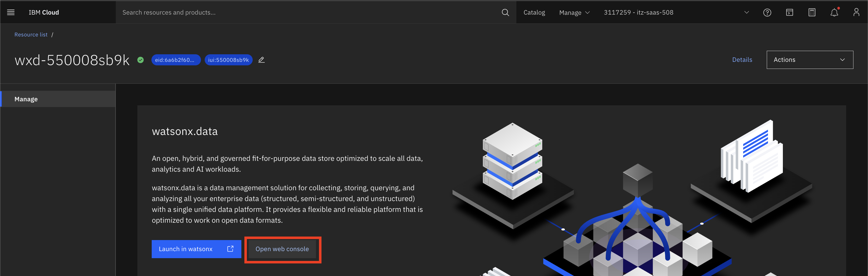The image size is (868, 276).
Task: Click the wxd-550008sb9k instance title
Action: pyautogui.click(x=72, y=60)
